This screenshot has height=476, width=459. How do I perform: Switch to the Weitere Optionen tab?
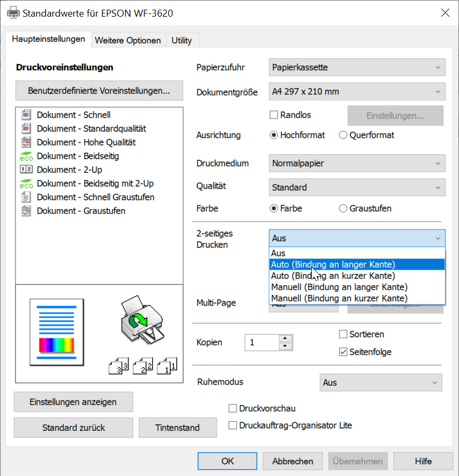click(127, 40)
